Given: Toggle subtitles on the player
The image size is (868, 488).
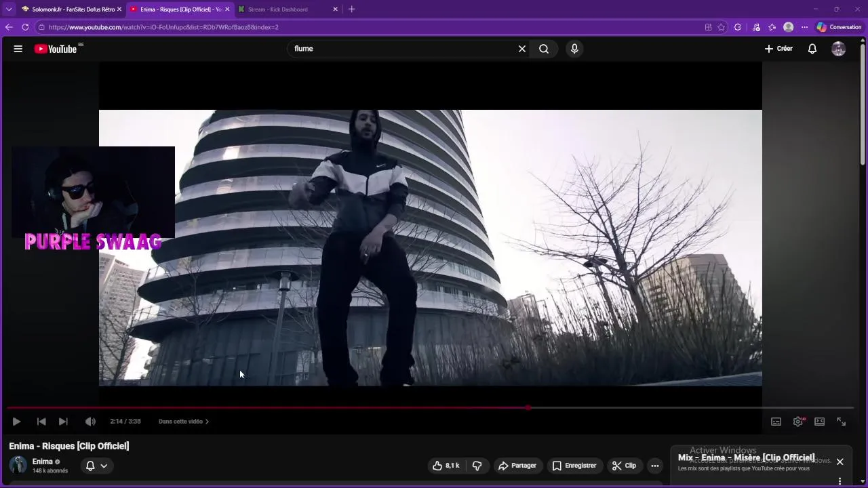Looking at the screenshot, I should coord(776,422).
